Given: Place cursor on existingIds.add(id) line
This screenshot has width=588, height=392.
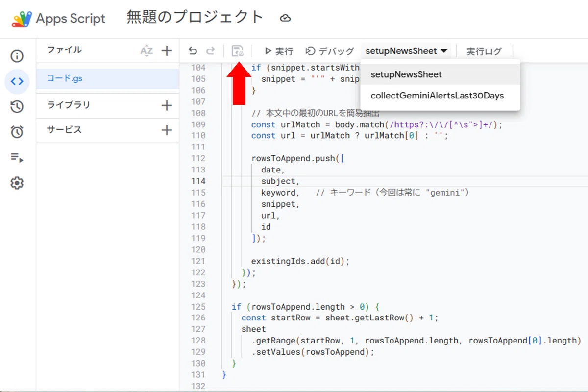Looking at the screenshot, I should (x=300, y=261).
